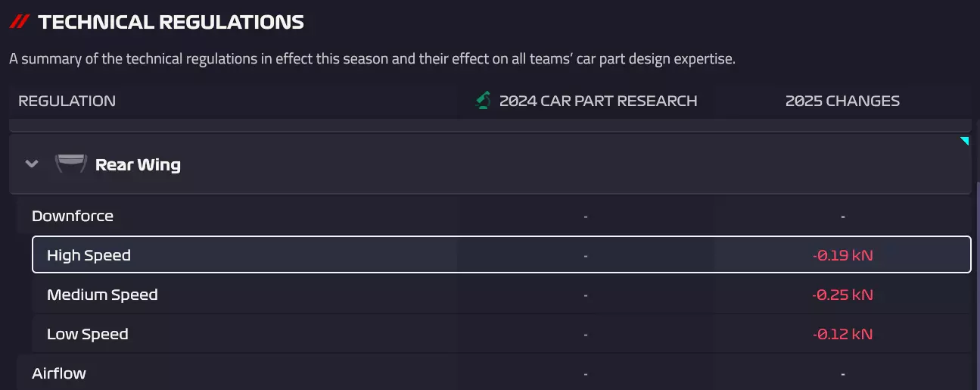980x390 pixels.
Task: Open the Downforce category row
Action: point(73,216)
